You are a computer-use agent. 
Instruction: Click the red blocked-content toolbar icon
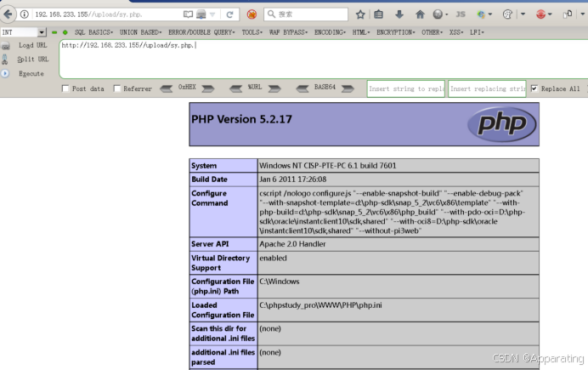[252, 14]
